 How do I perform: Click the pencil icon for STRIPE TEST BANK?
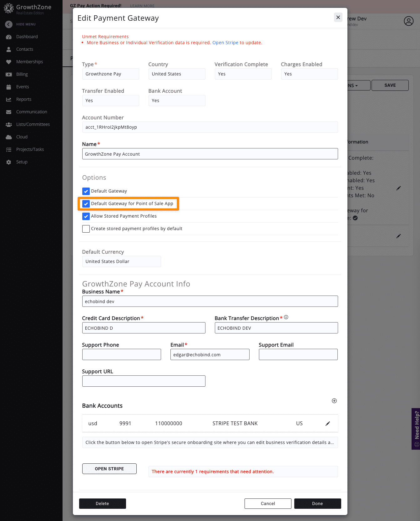tap(327, 424)
